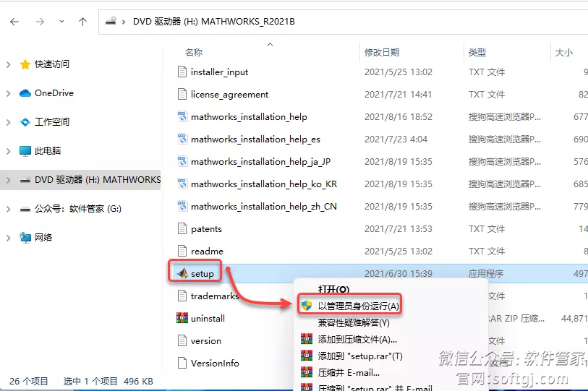The image size is (588, 391).
Task: Click license_agreement type TXT 文件
Action: point(486,95)
